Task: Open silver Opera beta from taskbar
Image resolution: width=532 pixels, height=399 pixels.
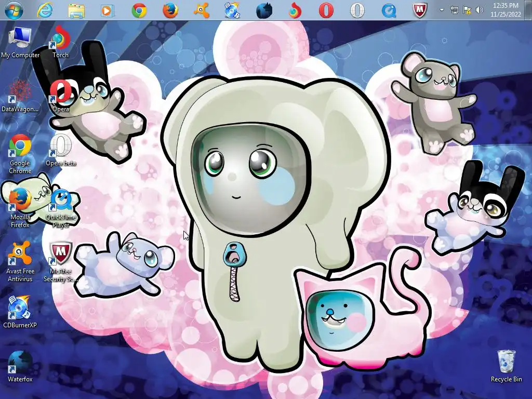Action: click(x=357, y=10)
